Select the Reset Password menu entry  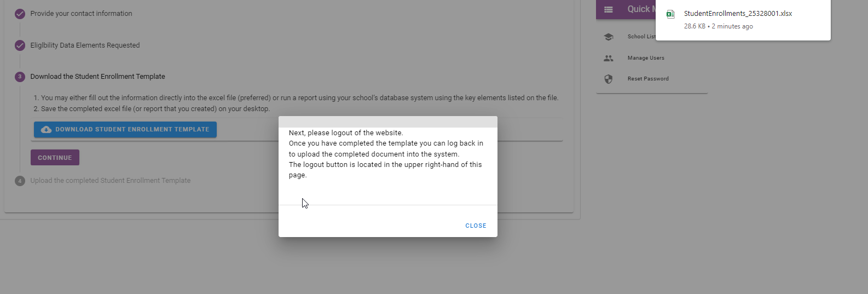tap(648, 79)
